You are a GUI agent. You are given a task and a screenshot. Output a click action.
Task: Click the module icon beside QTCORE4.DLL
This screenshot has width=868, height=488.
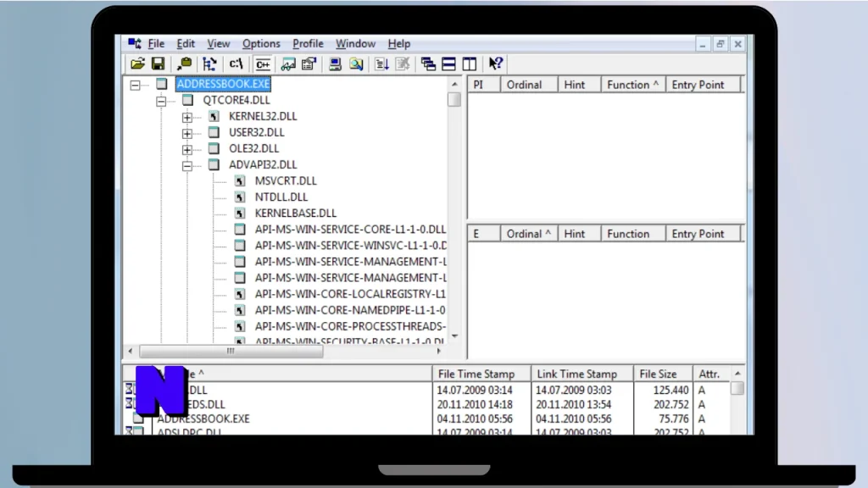click(187, 100)
